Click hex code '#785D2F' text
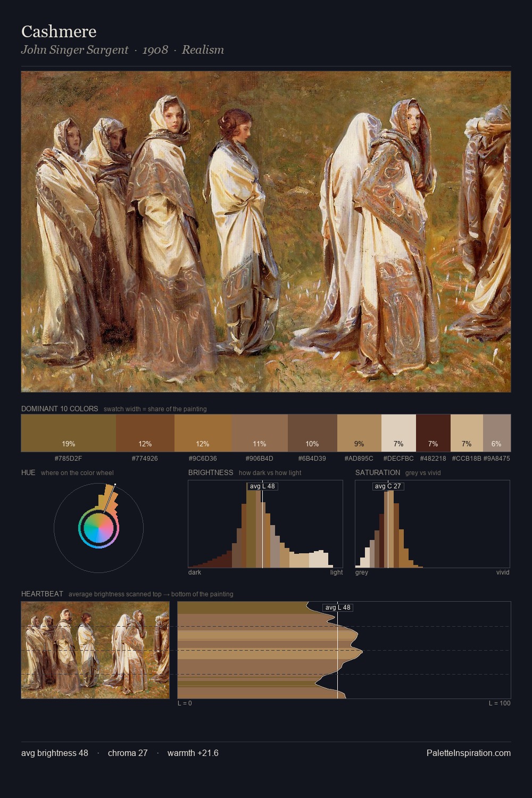 pos(69,459)
